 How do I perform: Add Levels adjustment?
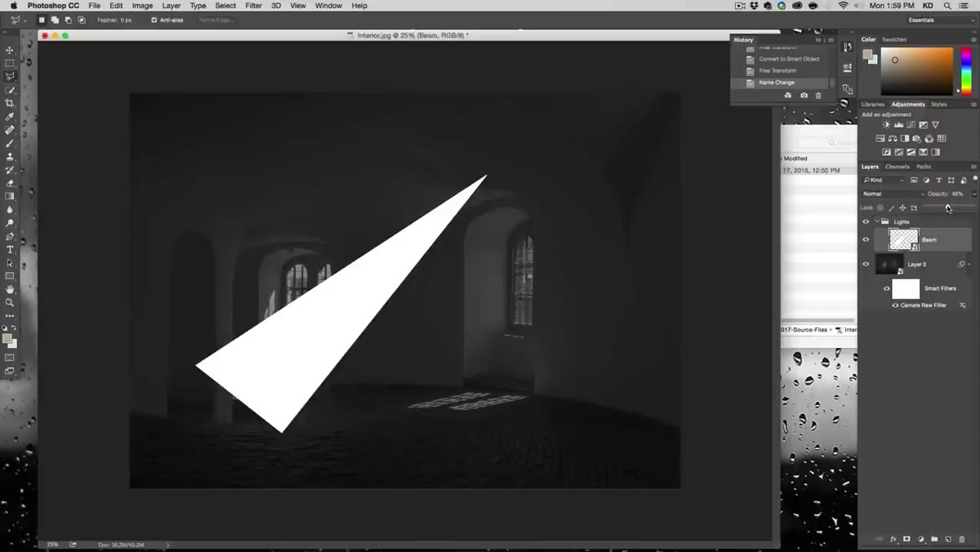898,125
